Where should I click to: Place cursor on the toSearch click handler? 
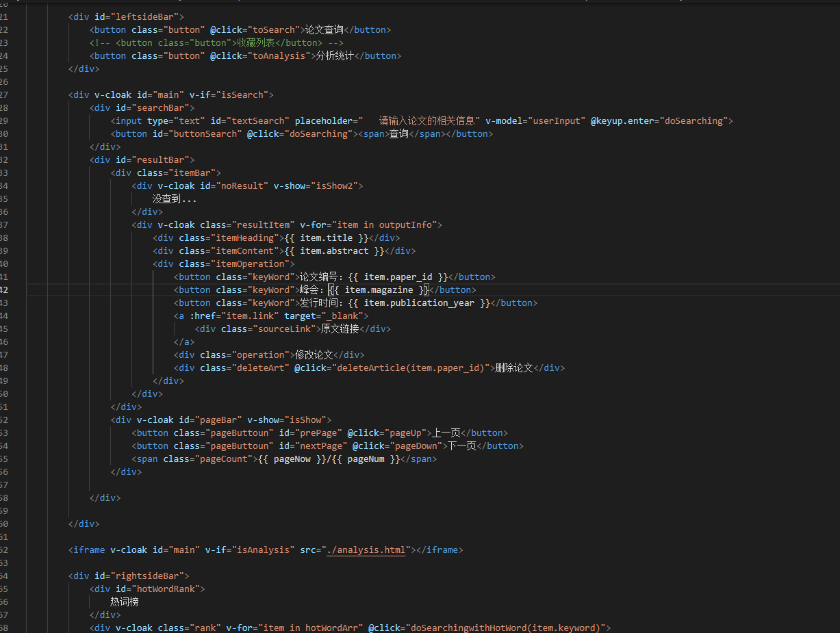(x=274, y=29)
